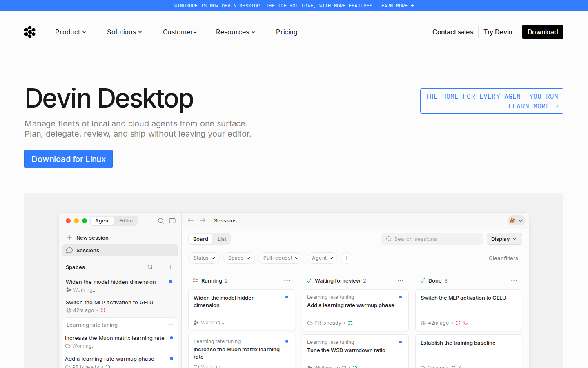
Task: Click the Download for Linux button
Action: (x=69, y=159)
